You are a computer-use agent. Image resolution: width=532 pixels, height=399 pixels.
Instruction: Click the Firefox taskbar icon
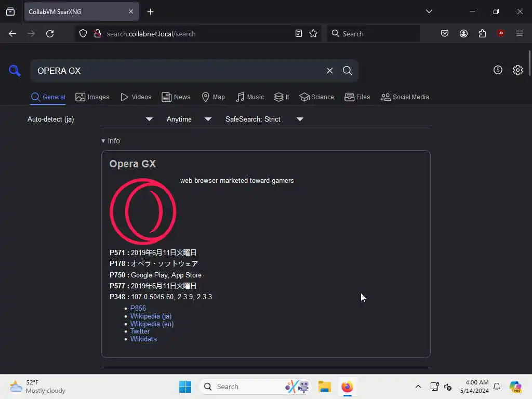coord(347,387)
